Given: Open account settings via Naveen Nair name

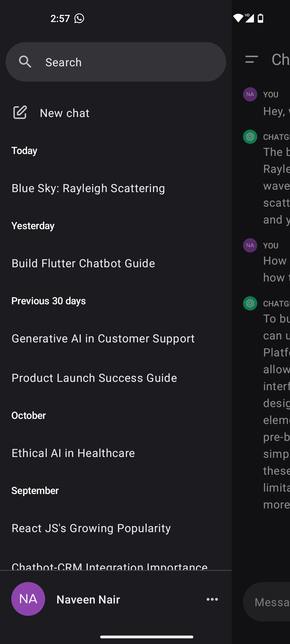Looking at the screenshot, I should [x=88, y=599].
